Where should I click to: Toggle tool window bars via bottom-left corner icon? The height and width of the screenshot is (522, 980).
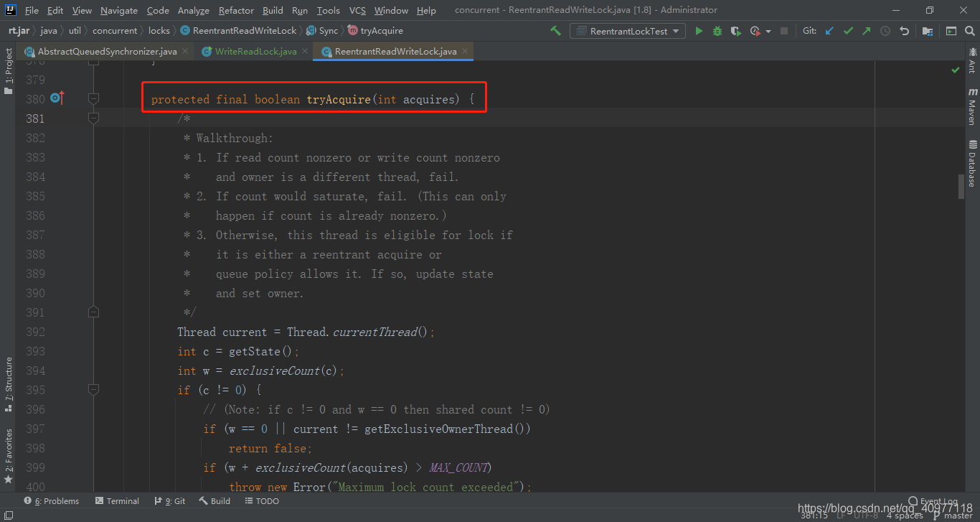pos(7,515)
